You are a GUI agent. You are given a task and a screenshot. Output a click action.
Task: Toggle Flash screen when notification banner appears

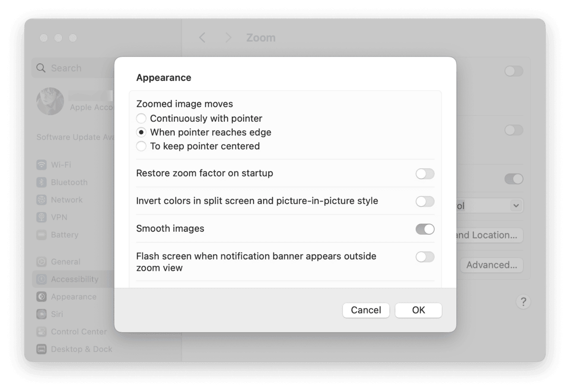(425, 257)
